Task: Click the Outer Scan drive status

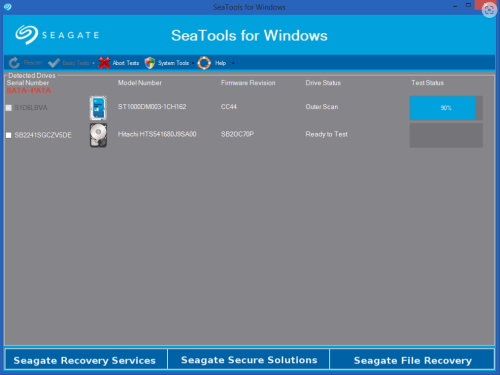Action: tap(322, 107)
